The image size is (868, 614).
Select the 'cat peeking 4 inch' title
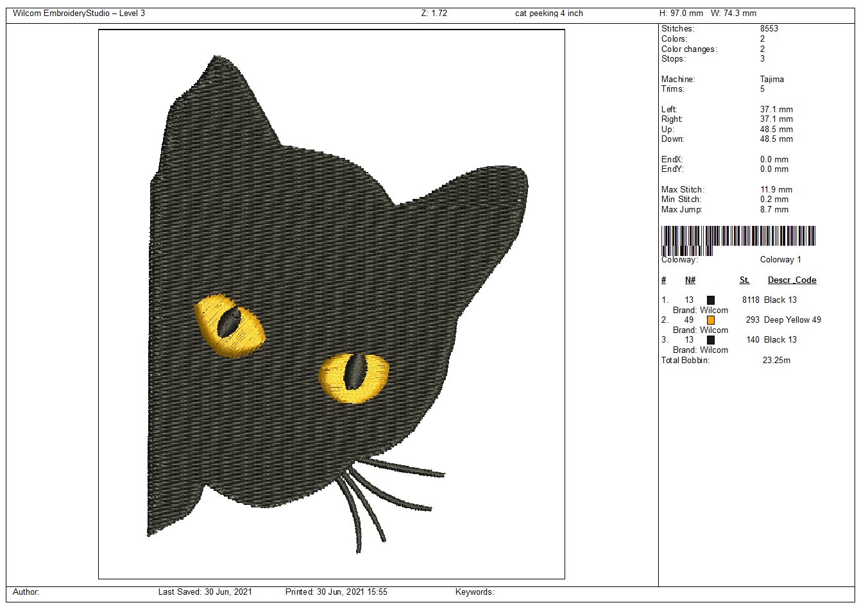[549, 13]
